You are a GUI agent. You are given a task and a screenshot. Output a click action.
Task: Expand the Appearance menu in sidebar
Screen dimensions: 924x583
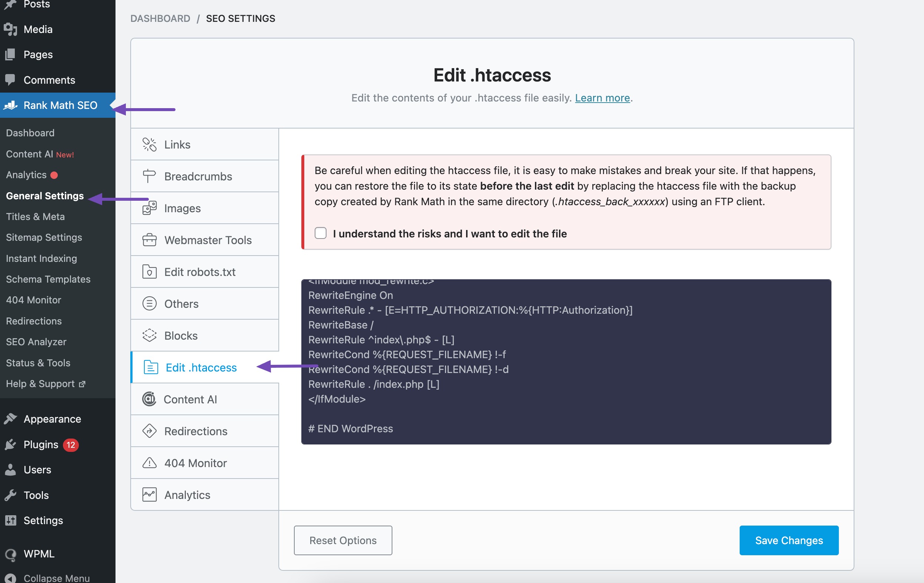coord(52,419)
